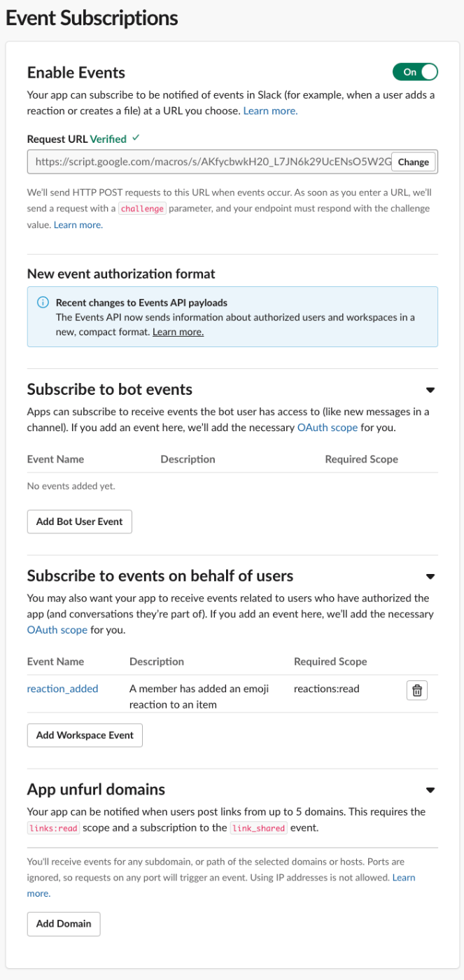464x980 pixels.
Task: Click Required Scope header in user events table
Action: 330,661
